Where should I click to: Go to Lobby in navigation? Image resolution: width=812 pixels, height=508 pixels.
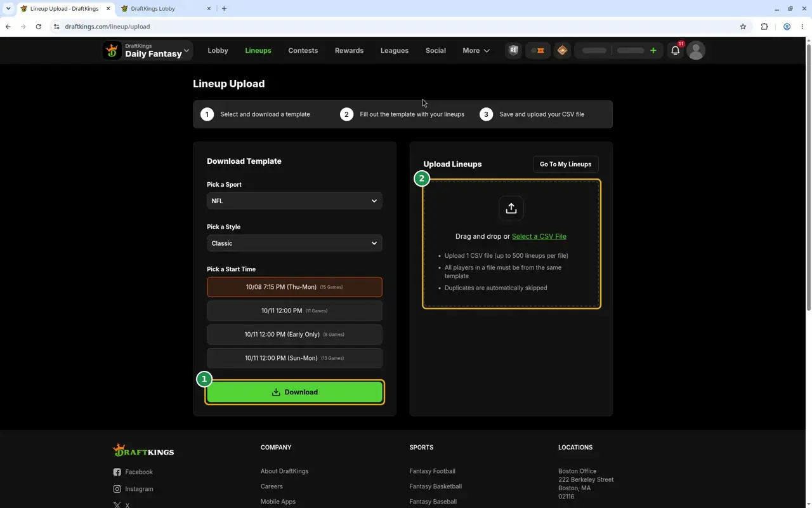click(x=218, y=51)
